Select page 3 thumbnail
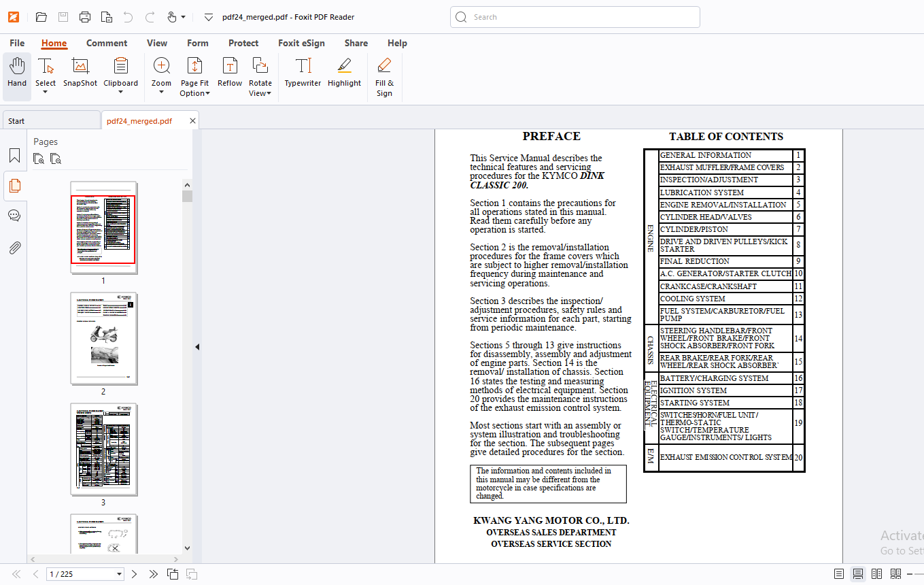 103,449
